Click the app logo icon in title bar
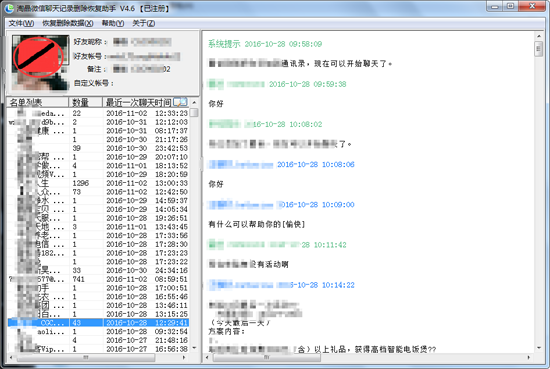Image resolution: width=550 pixels, height=369 pixels. coord(9,8)
